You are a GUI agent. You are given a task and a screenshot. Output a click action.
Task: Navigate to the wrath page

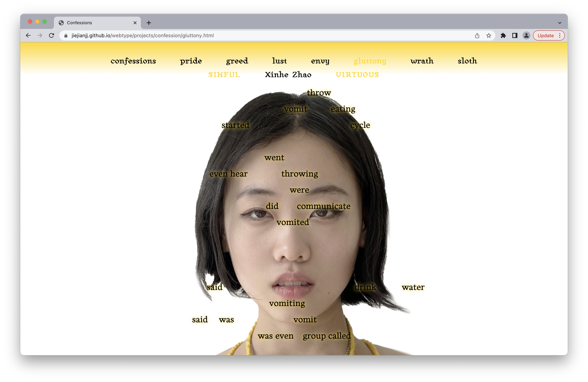click(x=422, y=61)
